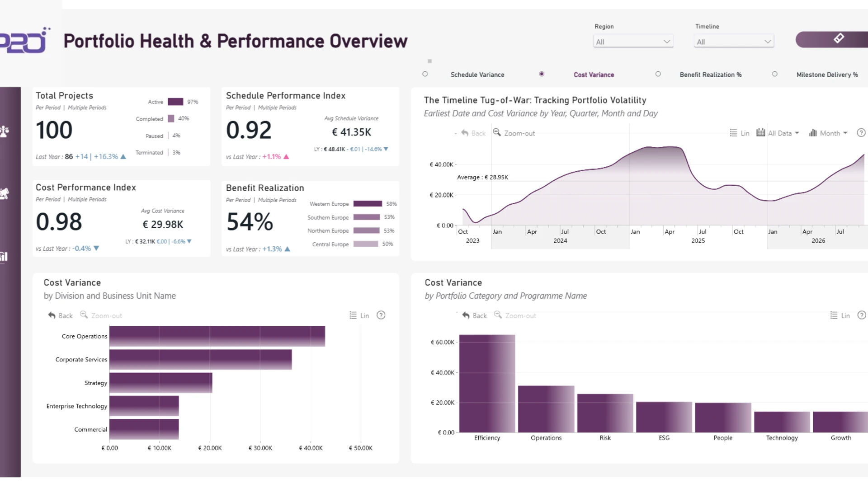Expand the Timeline dropdown filter
Viewport: 868px width, 488px height.
pos(734,42)
